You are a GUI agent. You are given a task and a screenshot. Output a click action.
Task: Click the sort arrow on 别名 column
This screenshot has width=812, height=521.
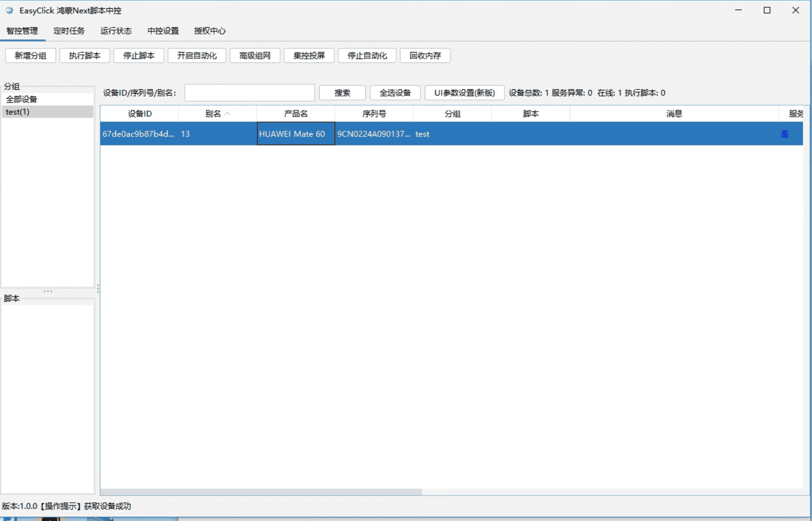click(x=227, y=114)
